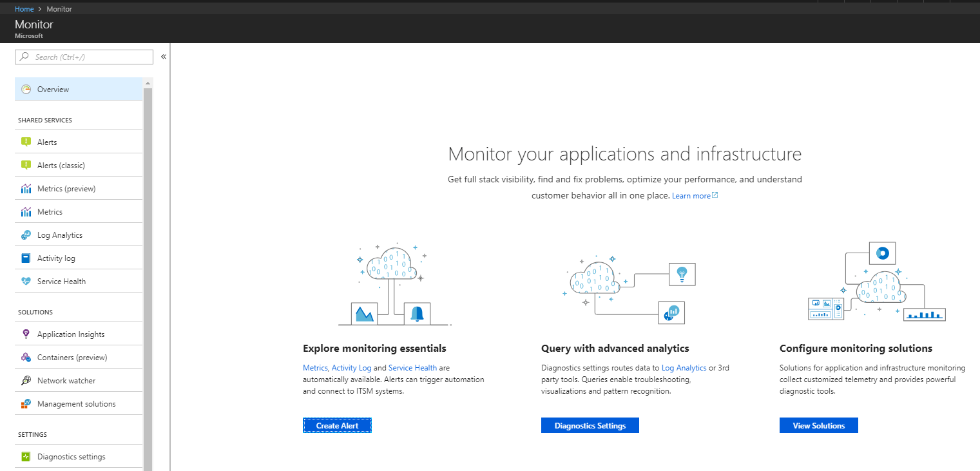980x471 pixels.
Task: Select Overview at the top of the sidebar
Action: [53, 89]
